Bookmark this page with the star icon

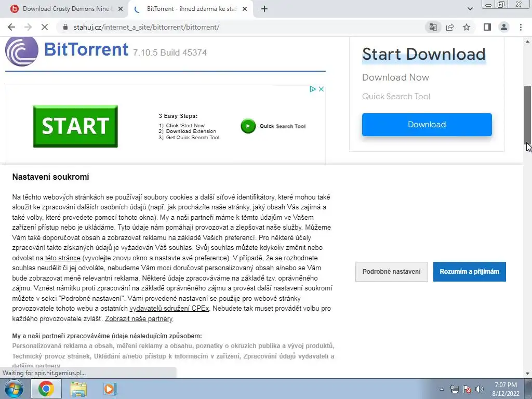[x=467, y=27]
